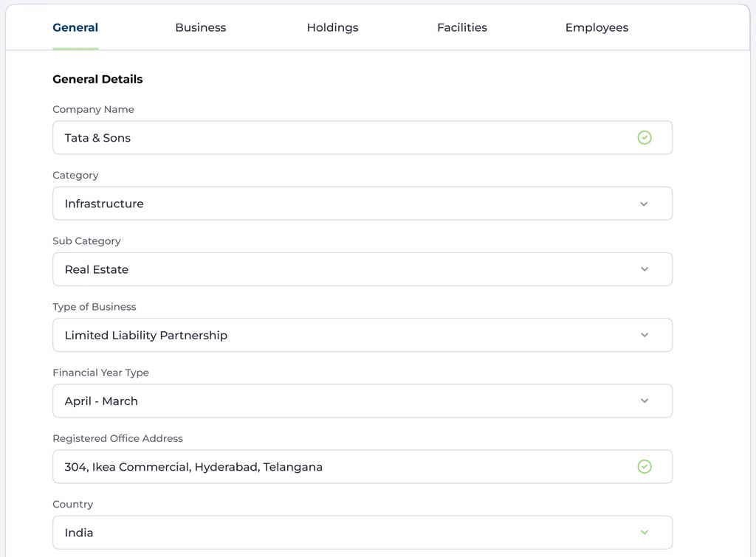
Task: Focus the address field containing 304, Ikea Commercial
Action: (340, 467)
